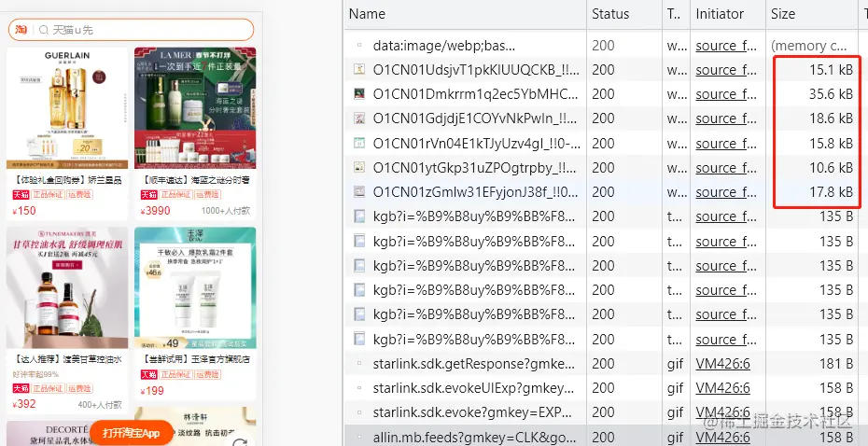Click the Taobao logo icon in search bar
The width and height of the screenshot is (868, 446).
click(21, 29)
